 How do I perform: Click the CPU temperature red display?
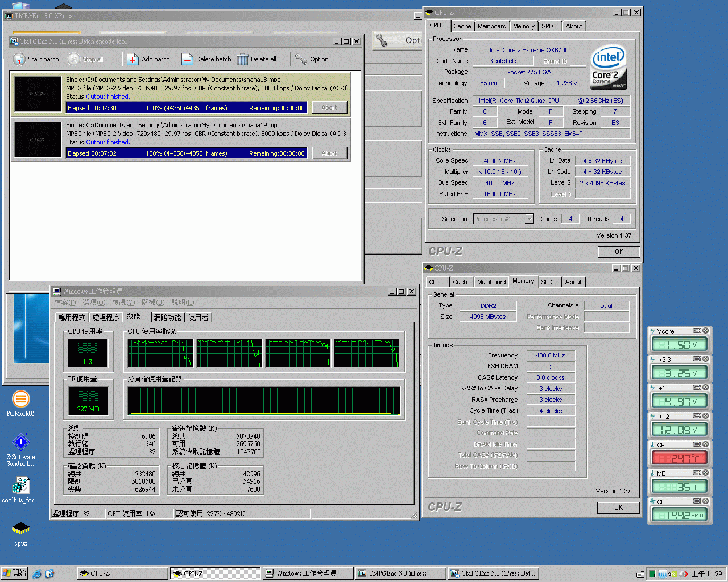[x=679, y=458]
